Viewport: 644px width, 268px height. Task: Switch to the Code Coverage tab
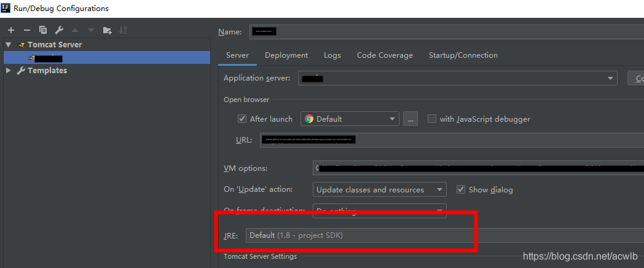tap(385, 55)
